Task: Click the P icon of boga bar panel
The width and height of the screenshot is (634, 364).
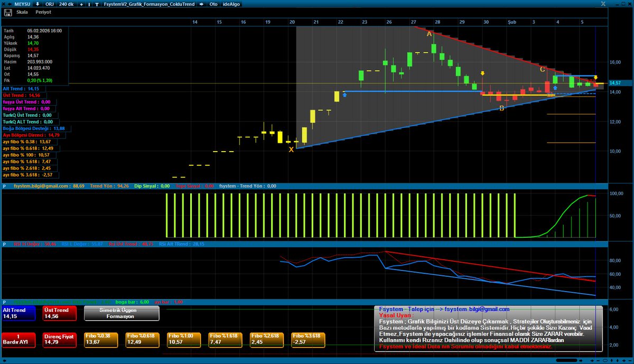Action: coord(4,302)
